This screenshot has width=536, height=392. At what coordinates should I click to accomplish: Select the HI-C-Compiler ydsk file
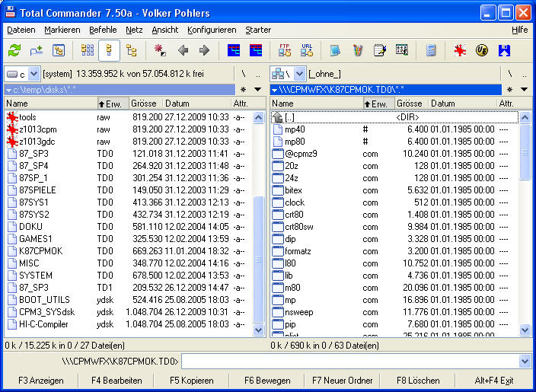click(128, 324)
